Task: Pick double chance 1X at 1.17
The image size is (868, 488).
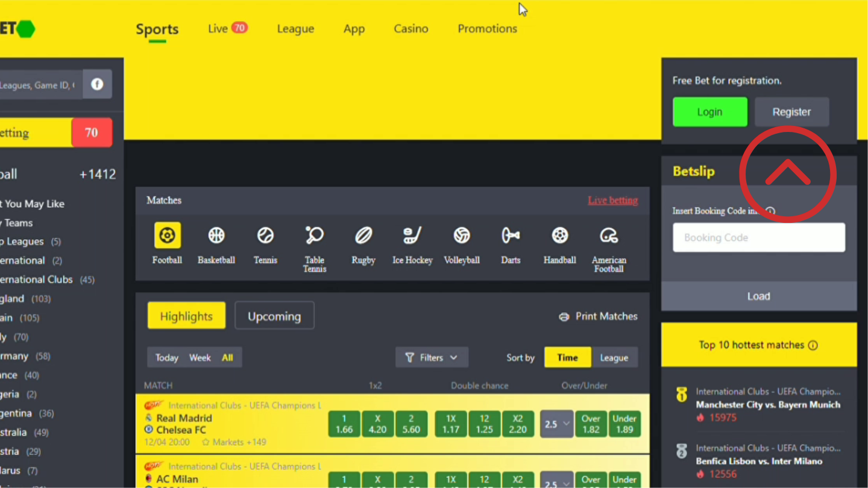Action: pyautogui.click(x=451, y=424)
